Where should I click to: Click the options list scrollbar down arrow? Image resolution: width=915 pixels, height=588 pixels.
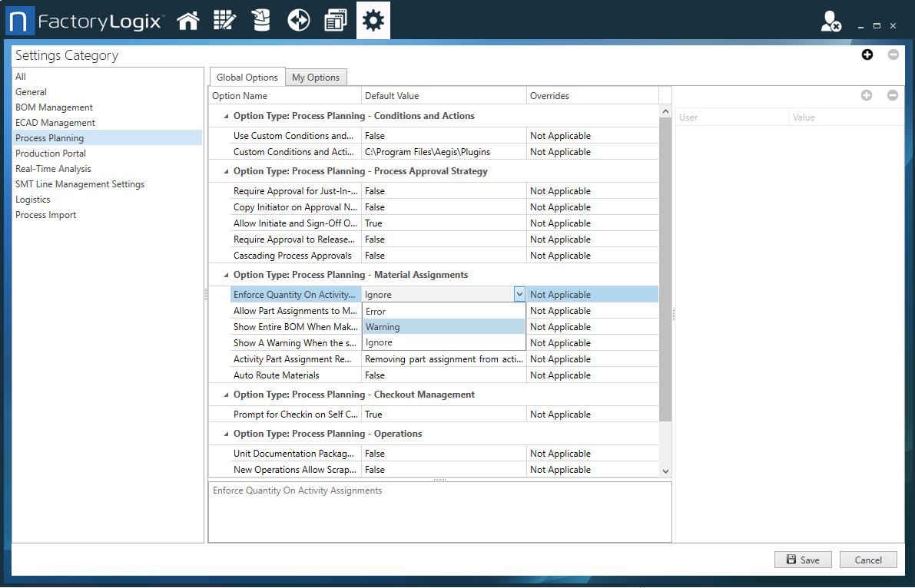665,471
